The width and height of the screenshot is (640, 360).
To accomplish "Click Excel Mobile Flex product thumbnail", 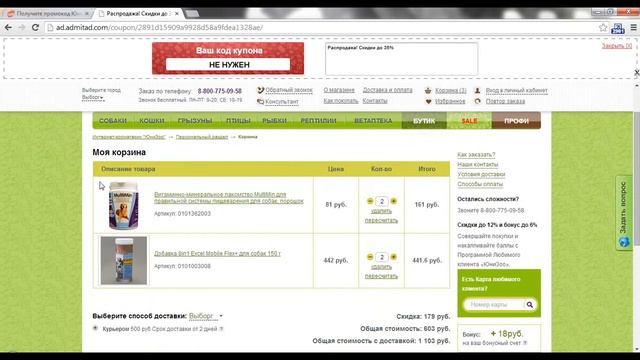I will 124,260.
